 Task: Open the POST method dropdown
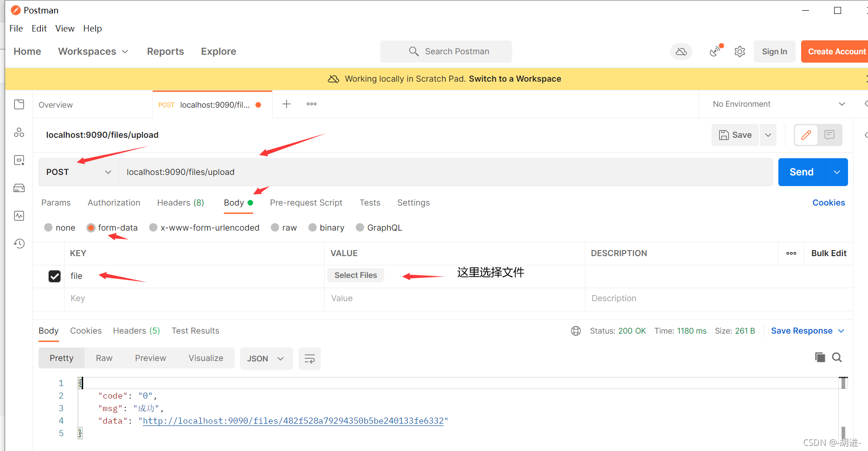pos(79,172)
